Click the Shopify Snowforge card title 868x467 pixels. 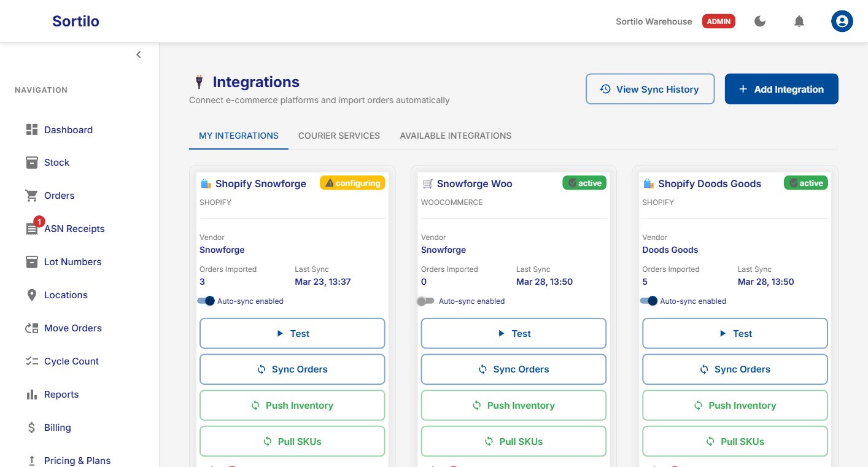tap(261, 183)
